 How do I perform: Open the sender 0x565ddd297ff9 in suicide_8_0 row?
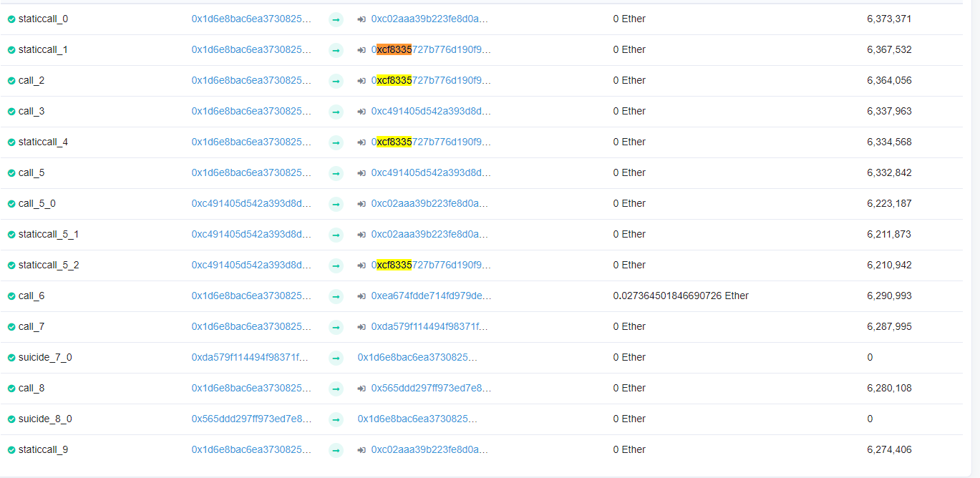pyautogui.click(x=251, y=419)
